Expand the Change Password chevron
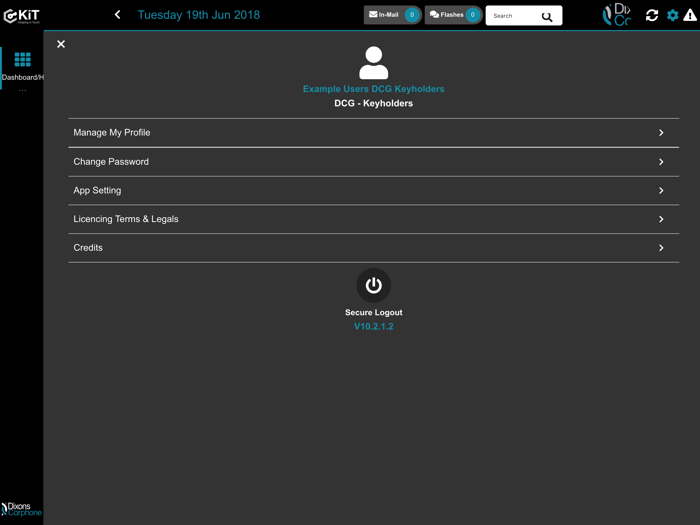700x525 pixels. click(x=661, y=162)
